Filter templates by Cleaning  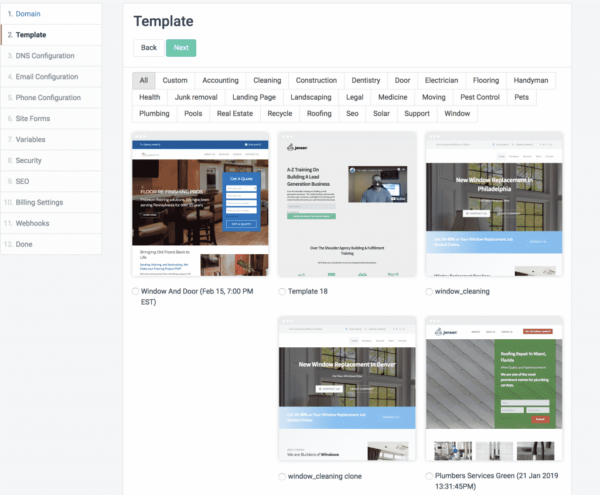[x=267, y=81]
